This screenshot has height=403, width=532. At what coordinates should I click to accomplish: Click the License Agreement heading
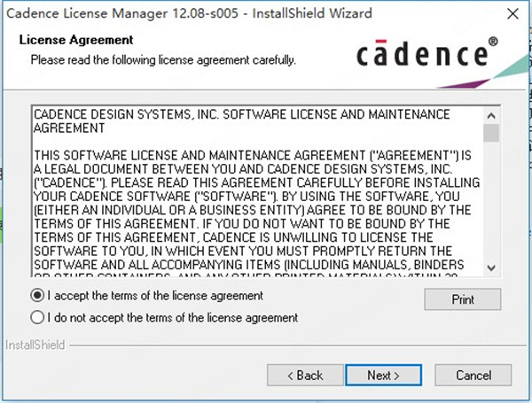point(76,40)
